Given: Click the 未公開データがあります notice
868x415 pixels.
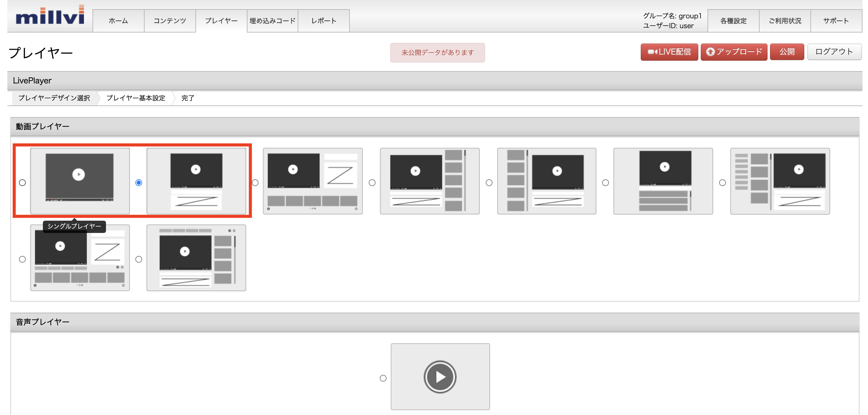Looking at the screenshot, I should (x=437, y=53).
